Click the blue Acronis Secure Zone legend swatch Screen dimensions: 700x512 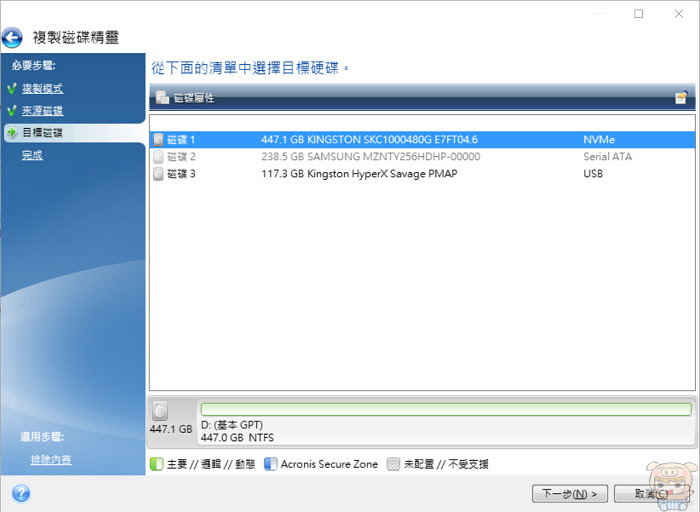pyautogui.click(x=271, y=464)
